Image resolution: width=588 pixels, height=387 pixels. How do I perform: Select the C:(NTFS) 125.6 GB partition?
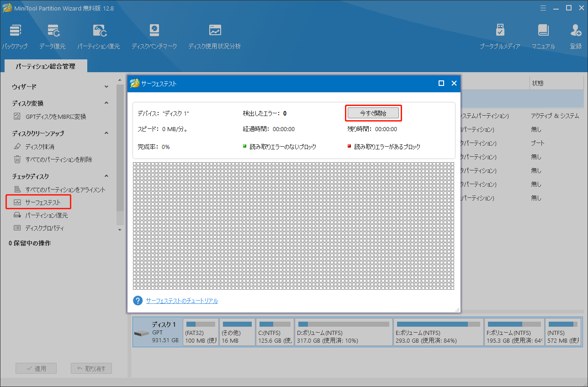275,332
